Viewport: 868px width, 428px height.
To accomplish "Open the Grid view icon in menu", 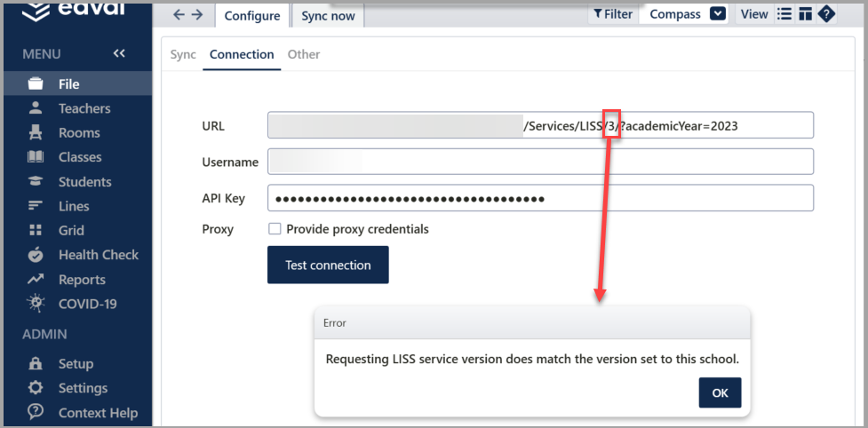I will [36, 231].
